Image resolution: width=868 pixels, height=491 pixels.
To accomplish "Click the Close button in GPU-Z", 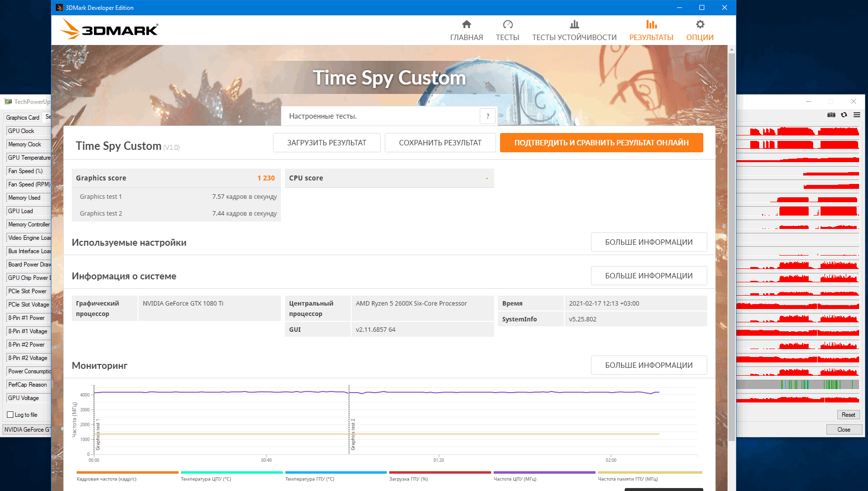I will coord(844,430).
